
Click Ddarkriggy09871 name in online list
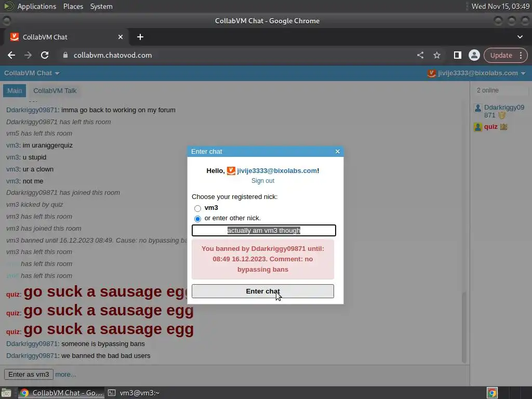504,111
